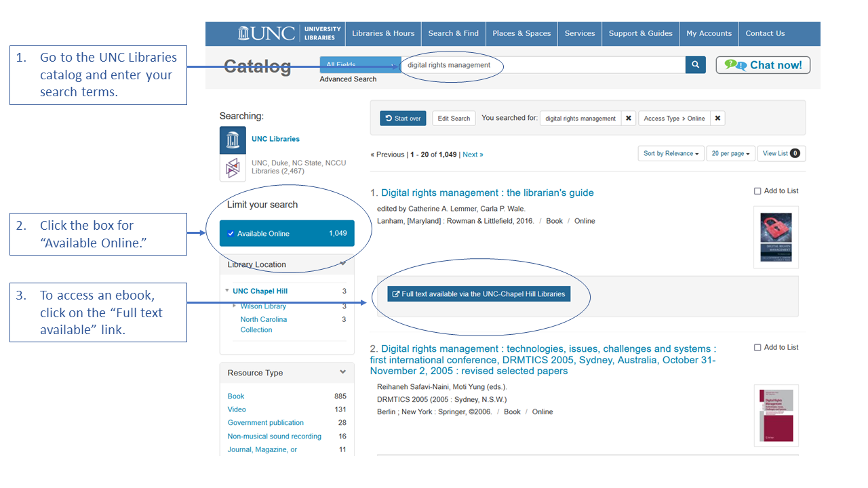
Task: Select the UNC, Duke, NC State, NCCU icon
Action: coord(233,167)
